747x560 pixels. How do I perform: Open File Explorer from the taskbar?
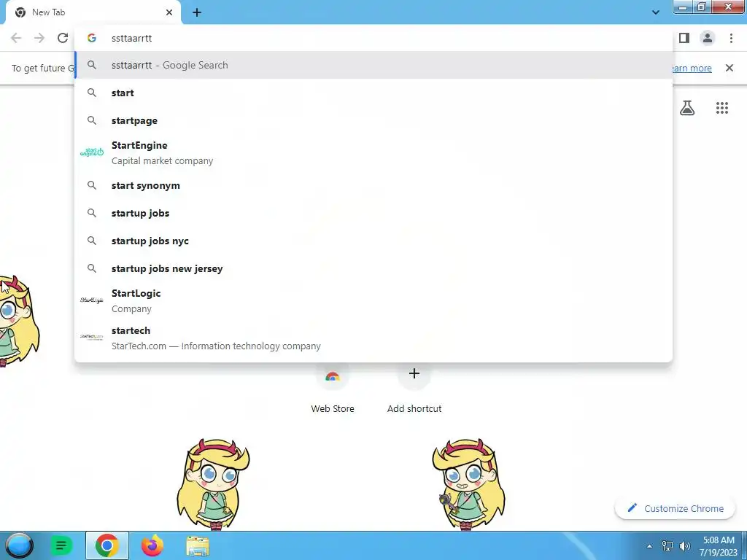(198, 545)
